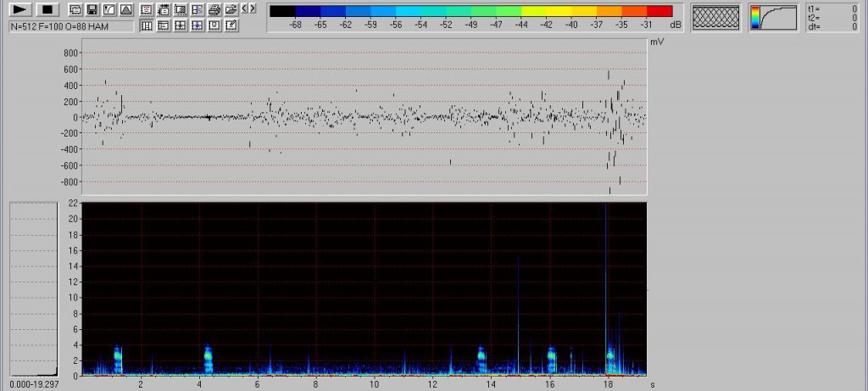Click the tall spectrogram spike at 18 seconds
This screenshot has height=391, width=868.
coord(606,288)
